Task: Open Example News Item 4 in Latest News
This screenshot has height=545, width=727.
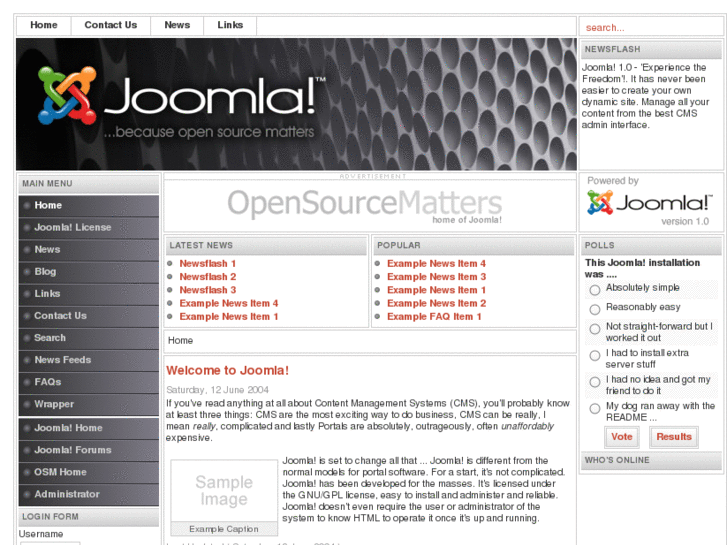Action: tap(229, 303)
